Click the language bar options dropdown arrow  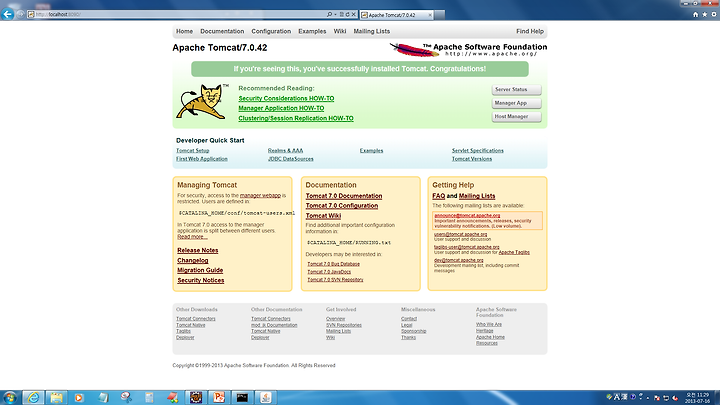(641, 398)
